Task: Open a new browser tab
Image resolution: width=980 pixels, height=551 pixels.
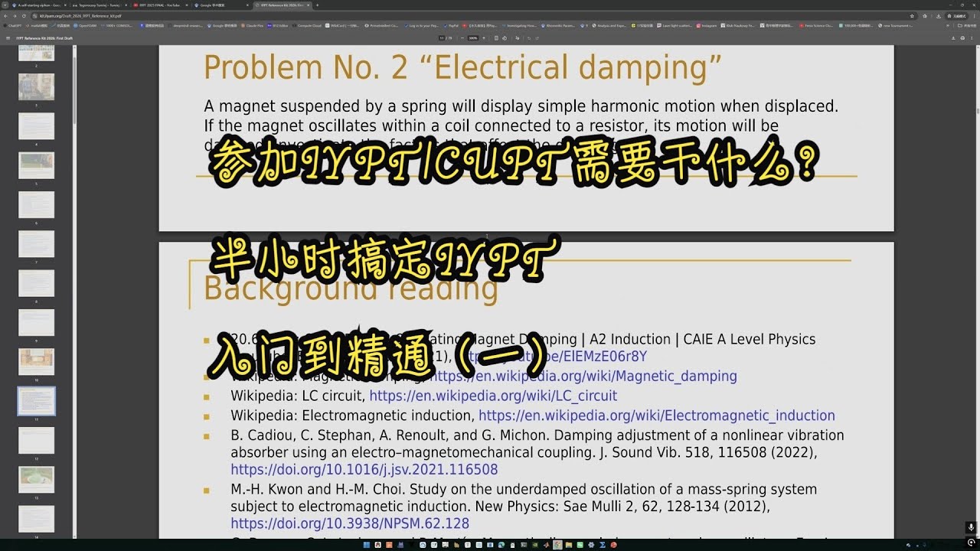Action: [x=318, y=5]
